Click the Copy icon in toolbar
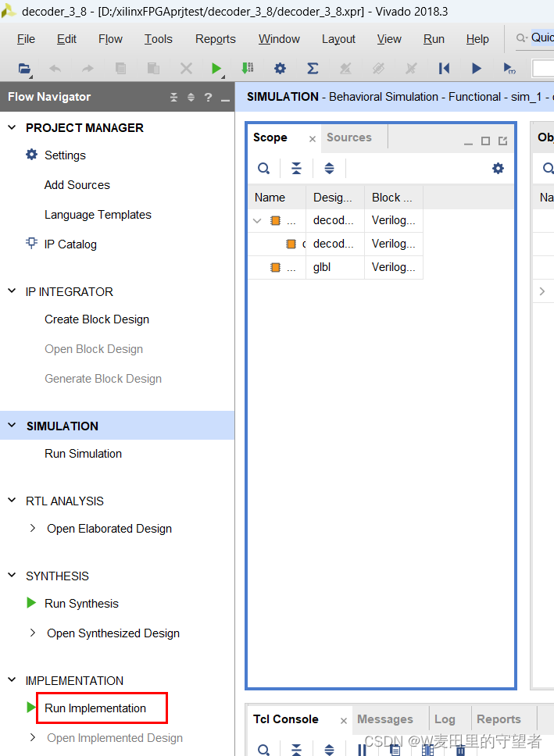This screenshot has width=554, height=756. pos(120,69)
